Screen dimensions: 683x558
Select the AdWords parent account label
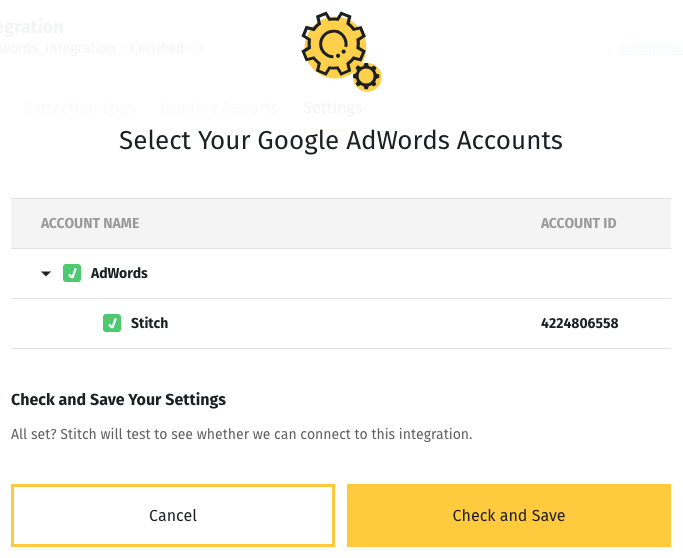(x=119, y=273)
